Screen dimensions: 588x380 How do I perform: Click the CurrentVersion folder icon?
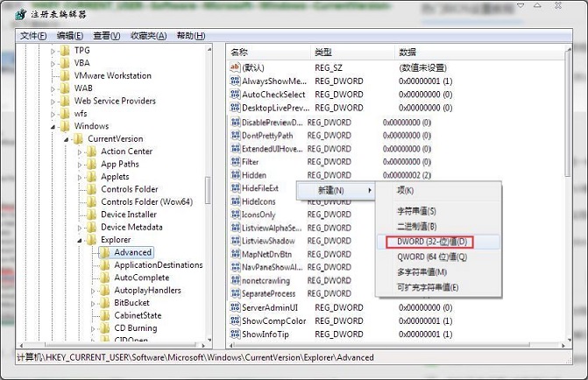click(79, 139)
